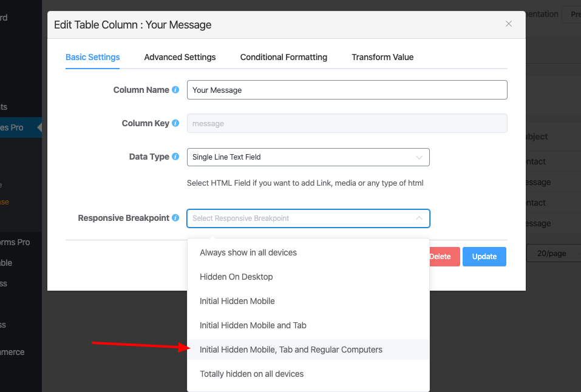
Task: Pick the Initial Hidden Mobile option
Action: (237, 301)
